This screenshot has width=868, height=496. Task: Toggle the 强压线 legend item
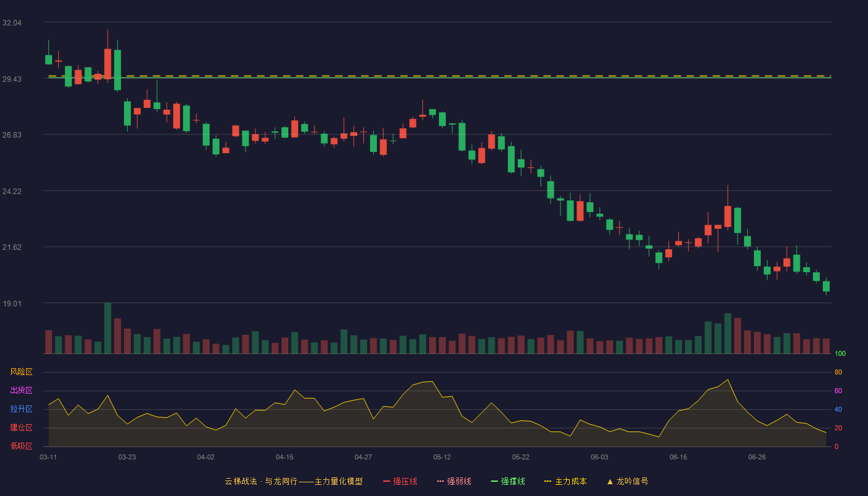click(x=400, y=481)
